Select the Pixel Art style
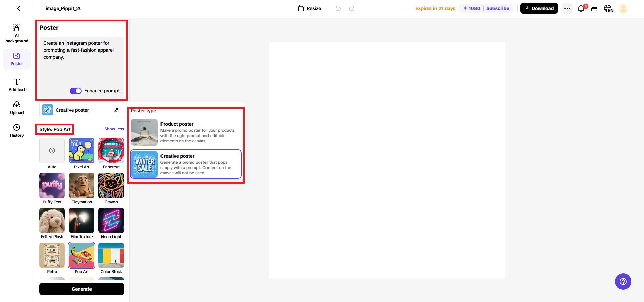The image size is (644, 302). (x=82, y=150)
